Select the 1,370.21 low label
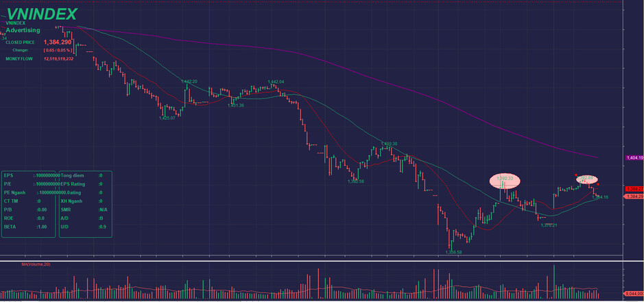 (549, 225)
